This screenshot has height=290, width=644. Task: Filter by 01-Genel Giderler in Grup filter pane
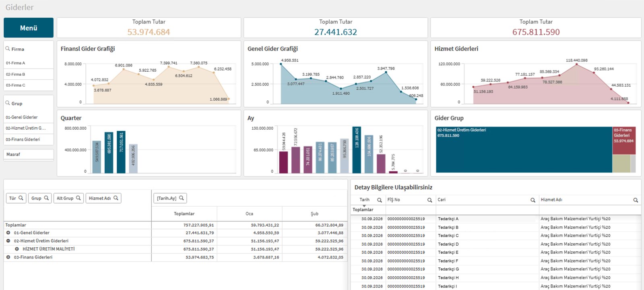(x=29, y=117)
